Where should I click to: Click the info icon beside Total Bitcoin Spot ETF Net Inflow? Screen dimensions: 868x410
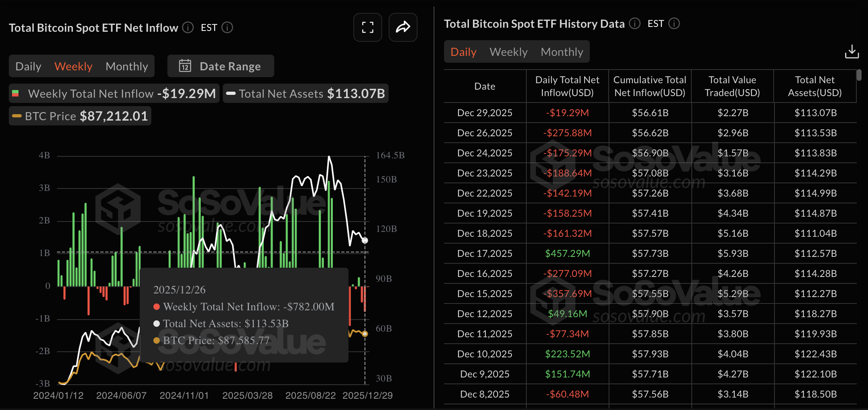tap(187, 28)
